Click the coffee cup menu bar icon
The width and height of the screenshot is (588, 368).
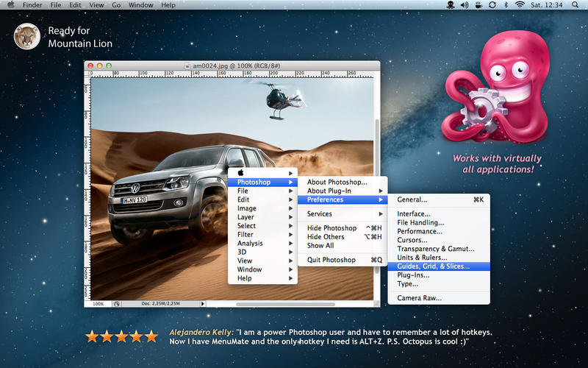coord(478,5)
